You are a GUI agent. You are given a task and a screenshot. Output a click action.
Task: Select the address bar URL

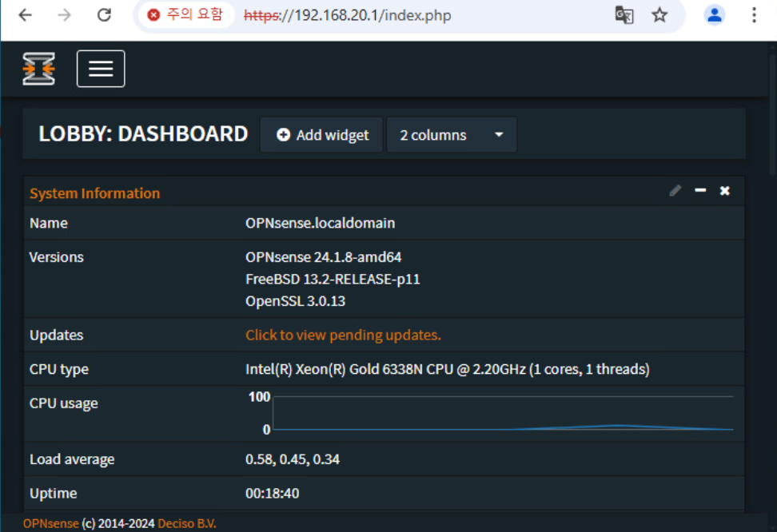tap(348, 15)
